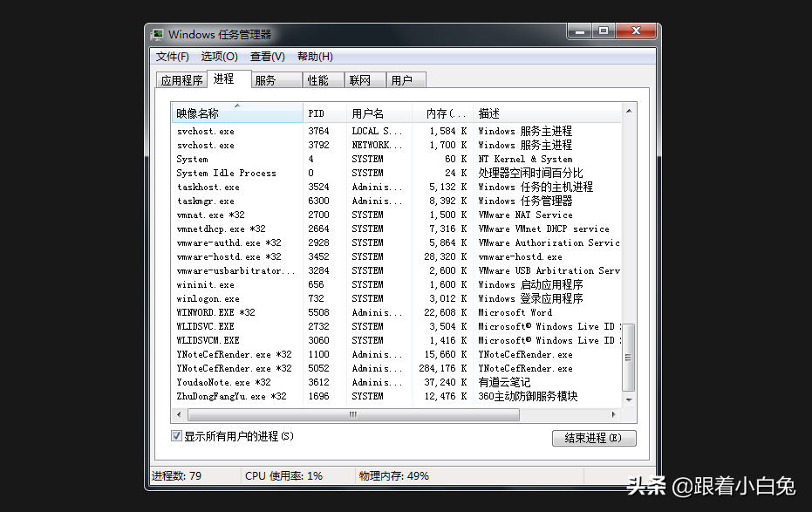Show the 用户 tab
Viewport: 812px width, 512px height.
[406, 80]
